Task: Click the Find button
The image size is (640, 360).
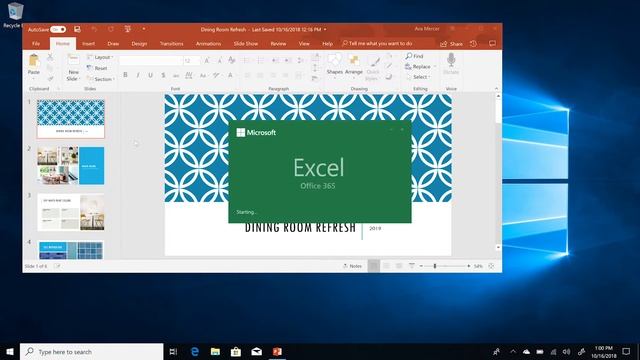Action: click(x=414, y=56)
